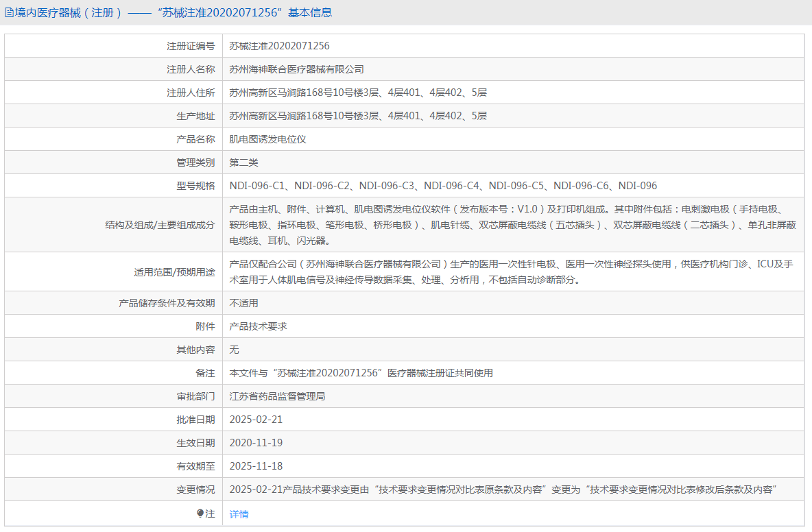Click the 管理类别 label

click(x=195, y=162)
